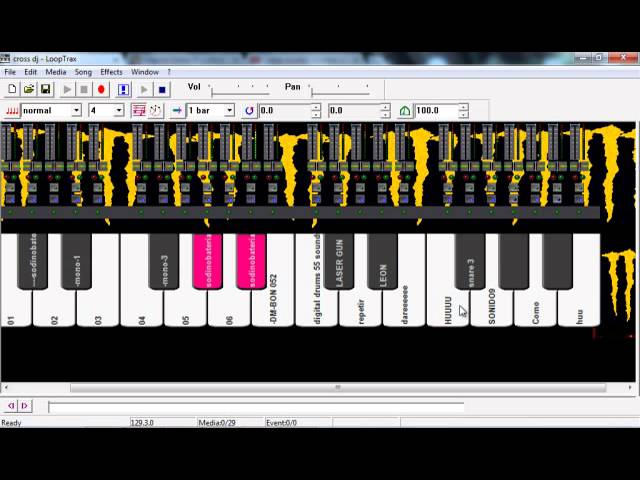Click inside the 100.0 tempo field
Screen dimensions: 640x480
(437, 111)
